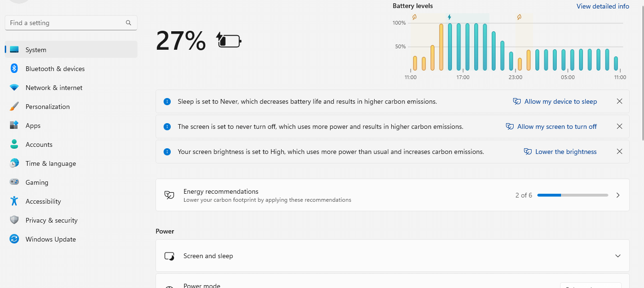
Task: Expand the Screen and sleep section
Action: pos(617,256)
